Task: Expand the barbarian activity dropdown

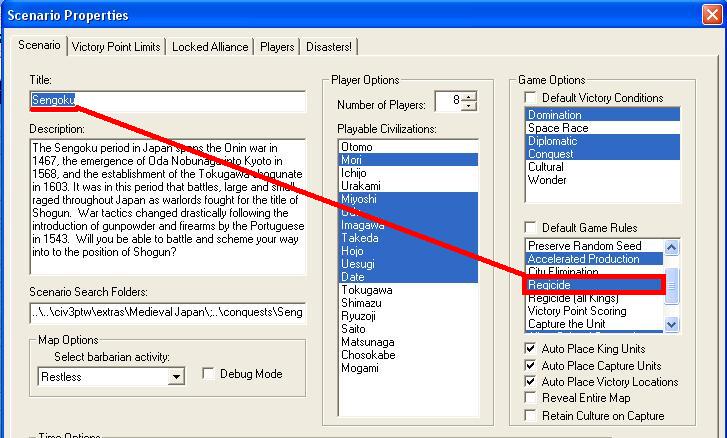Action: (176, 377)
